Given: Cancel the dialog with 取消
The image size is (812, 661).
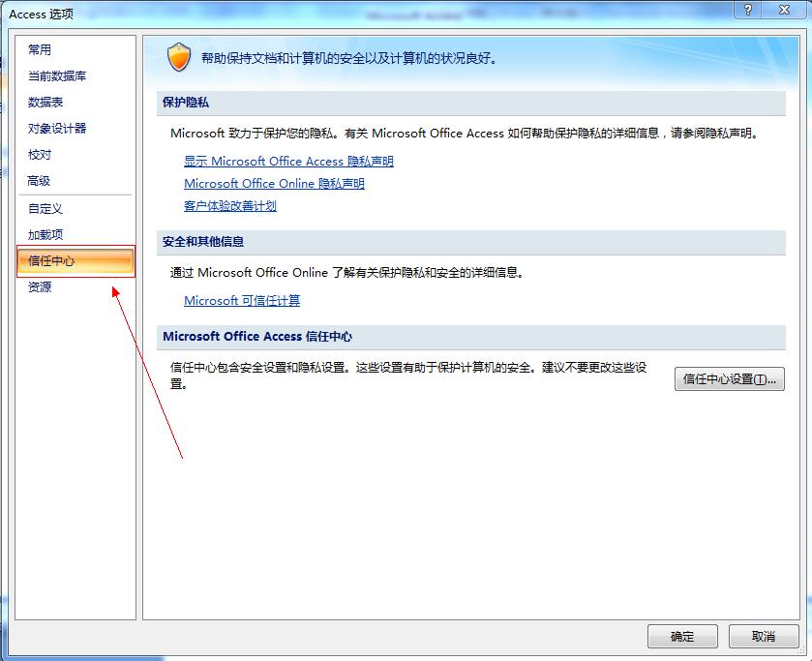Looking at the screenshot, I should (764, 636).
